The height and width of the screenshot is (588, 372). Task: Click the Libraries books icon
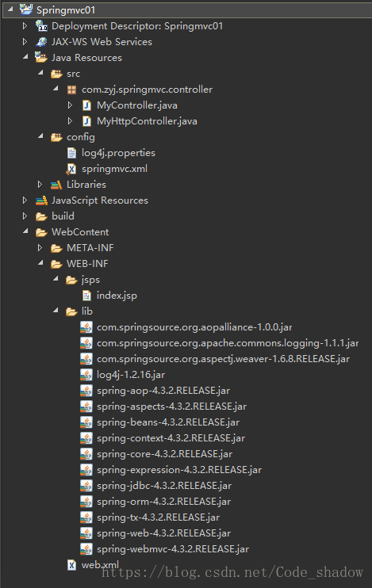[56, 185]
